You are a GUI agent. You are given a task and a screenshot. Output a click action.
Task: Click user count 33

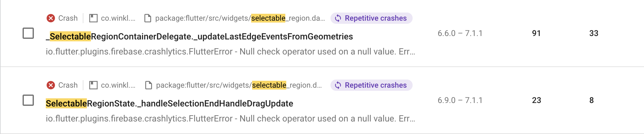(594, 33)
